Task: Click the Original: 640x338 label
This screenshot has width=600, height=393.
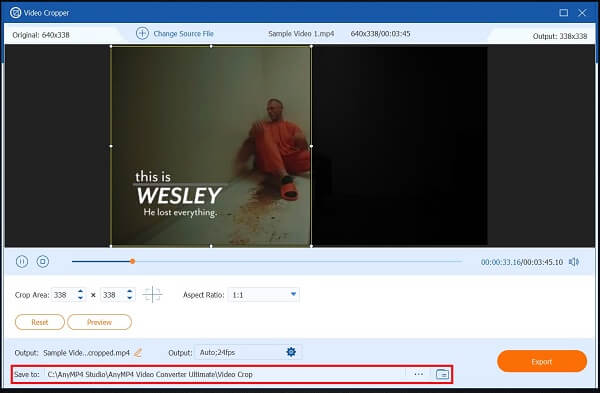Action: pos(41,35)
